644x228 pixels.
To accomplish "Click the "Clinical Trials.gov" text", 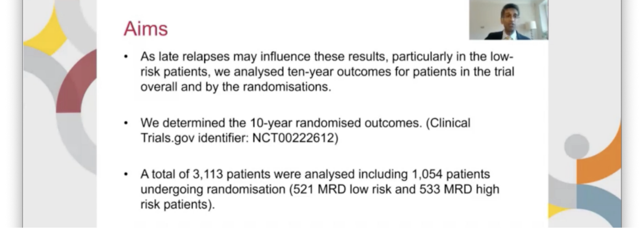I will [x=448, y=123].
